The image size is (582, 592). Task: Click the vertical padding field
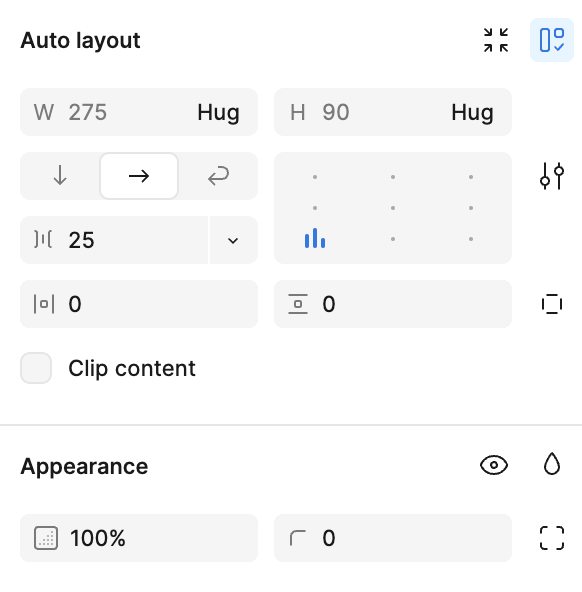tap(393, 304)
